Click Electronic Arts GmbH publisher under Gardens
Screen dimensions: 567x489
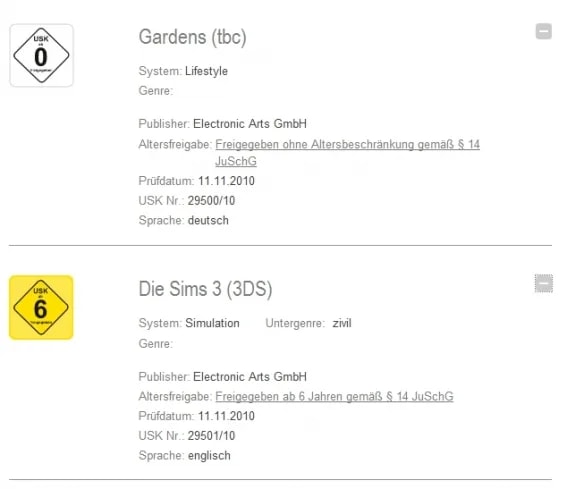click(x=250, y=124)
